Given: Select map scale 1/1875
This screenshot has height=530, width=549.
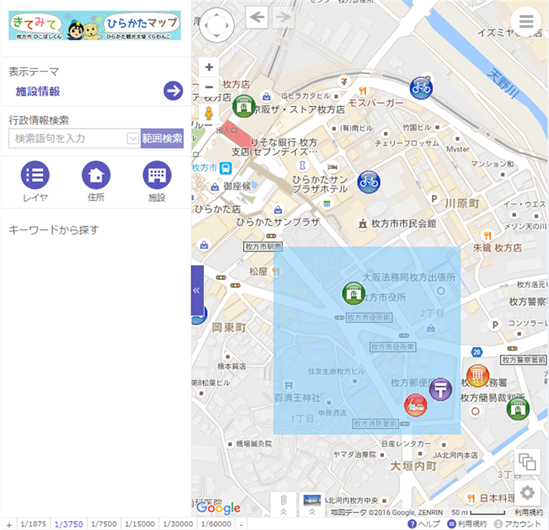Looking at the screenshot, I should [33, 524].
